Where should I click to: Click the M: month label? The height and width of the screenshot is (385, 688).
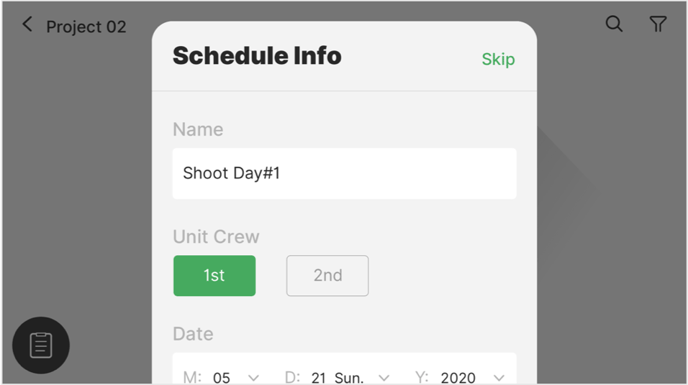pos(192,378)
